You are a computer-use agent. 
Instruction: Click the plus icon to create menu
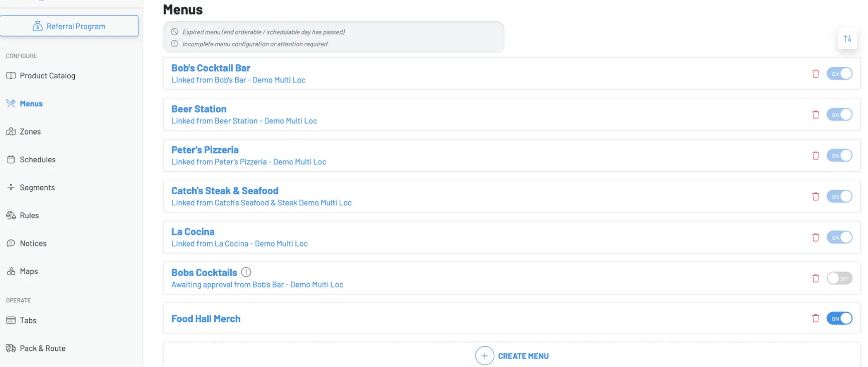coord(485,356)
